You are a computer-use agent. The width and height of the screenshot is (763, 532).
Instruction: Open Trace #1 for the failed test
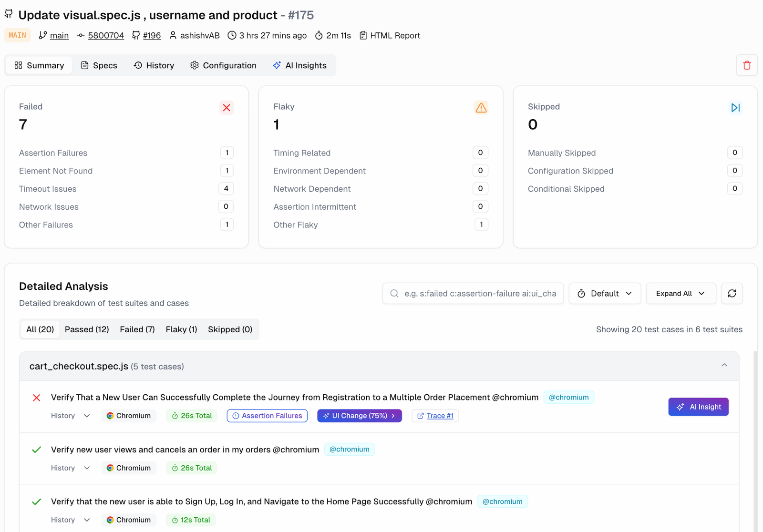click(x=435, y=415)
